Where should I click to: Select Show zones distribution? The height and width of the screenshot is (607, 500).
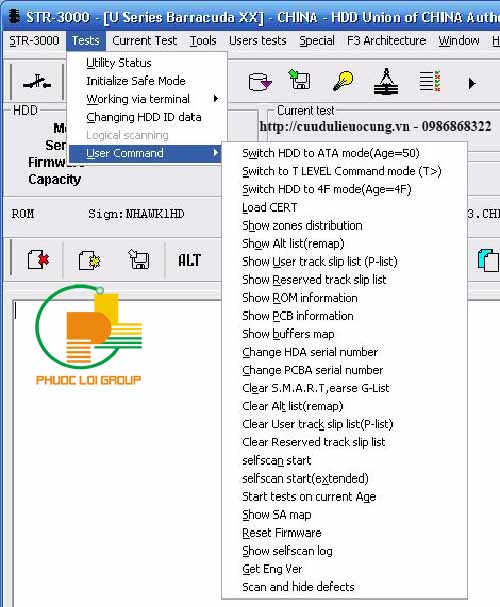(344, 226)
